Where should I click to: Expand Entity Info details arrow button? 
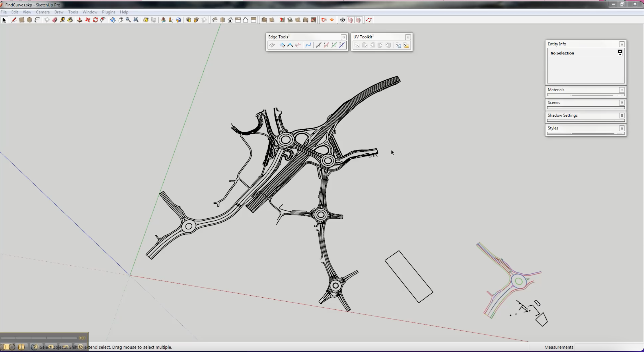coord(620,53)
